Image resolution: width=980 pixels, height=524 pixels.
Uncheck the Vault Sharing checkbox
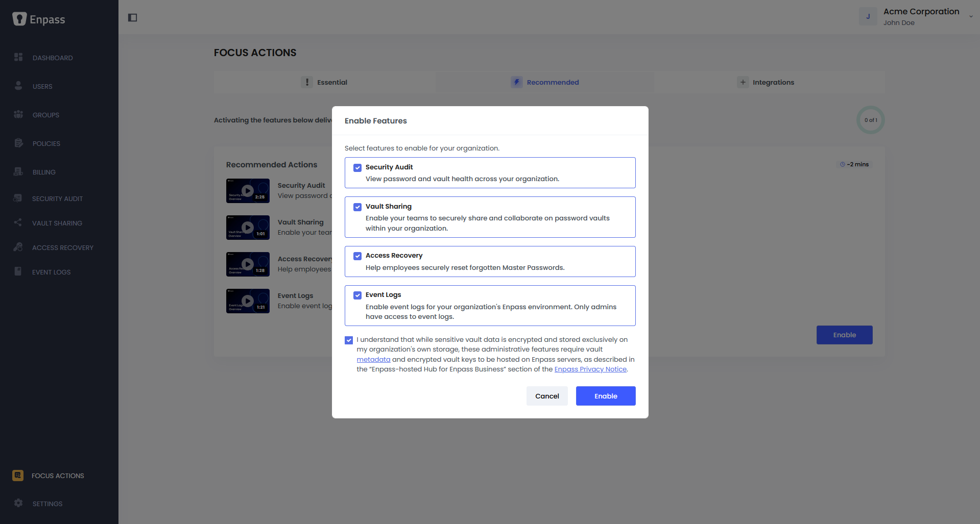coord(357,207)
